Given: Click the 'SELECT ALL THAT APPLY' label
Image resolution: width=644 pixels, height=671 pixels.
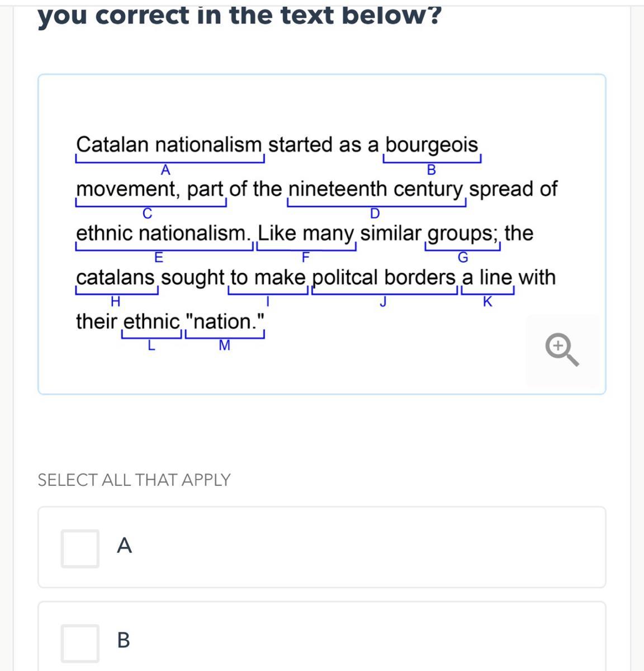Looking at the screenshot, I should 134,480.
